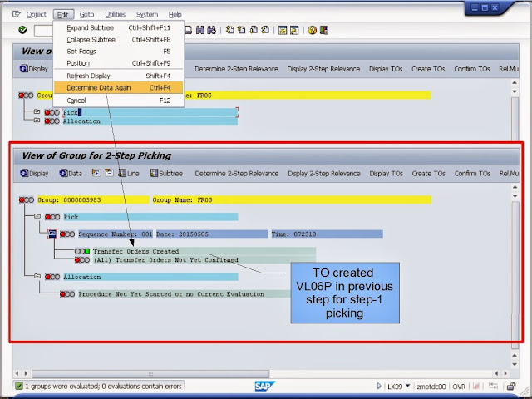The image size is (532, 399).
Task: Click the lower panel scroll-down arrow
Action: coord(515,196)
